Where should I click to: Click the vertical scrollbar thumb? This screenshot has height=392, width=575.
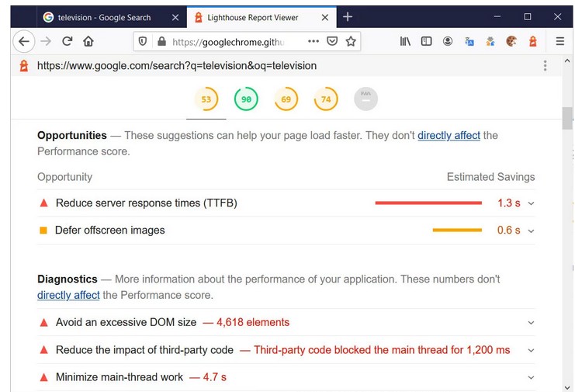[567, 119]
